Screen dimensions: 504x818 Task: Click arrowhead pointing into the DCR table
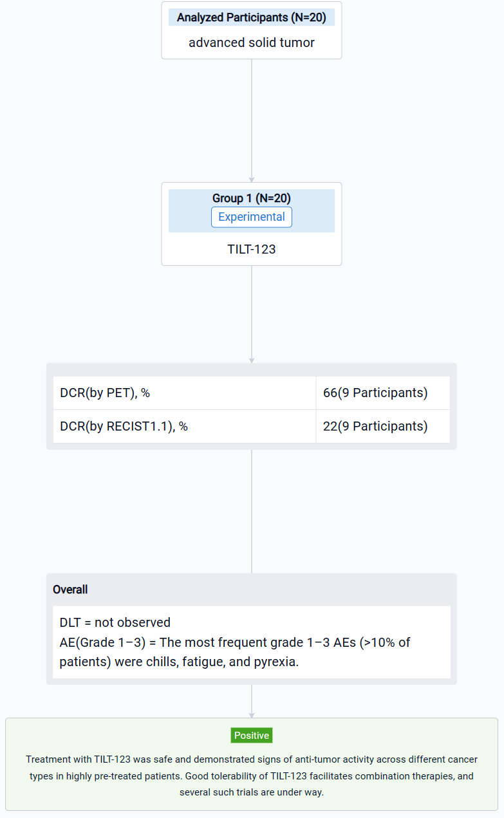(252, 360)
